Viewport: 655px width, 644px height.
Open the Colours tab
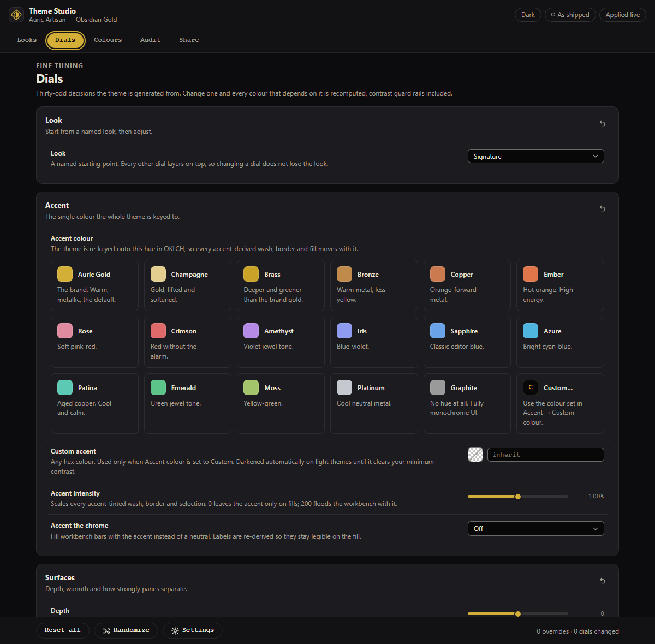108,40
